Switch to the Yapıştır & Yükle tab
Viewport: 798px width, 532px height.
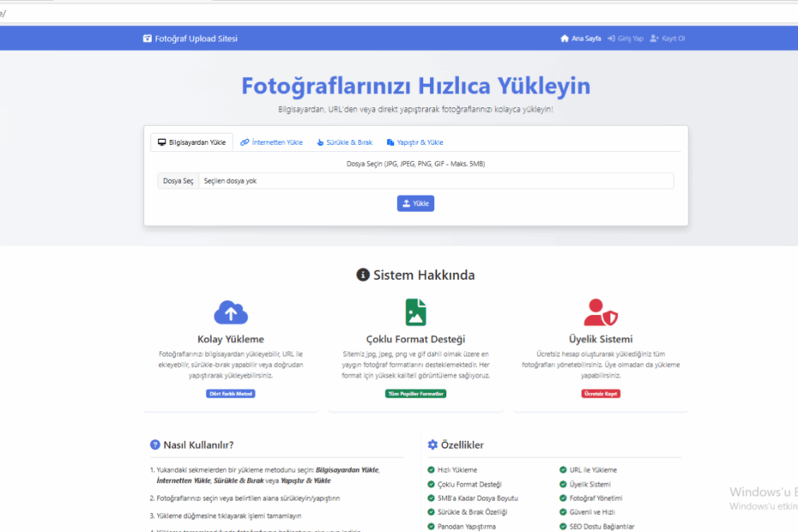pos(415,142)
